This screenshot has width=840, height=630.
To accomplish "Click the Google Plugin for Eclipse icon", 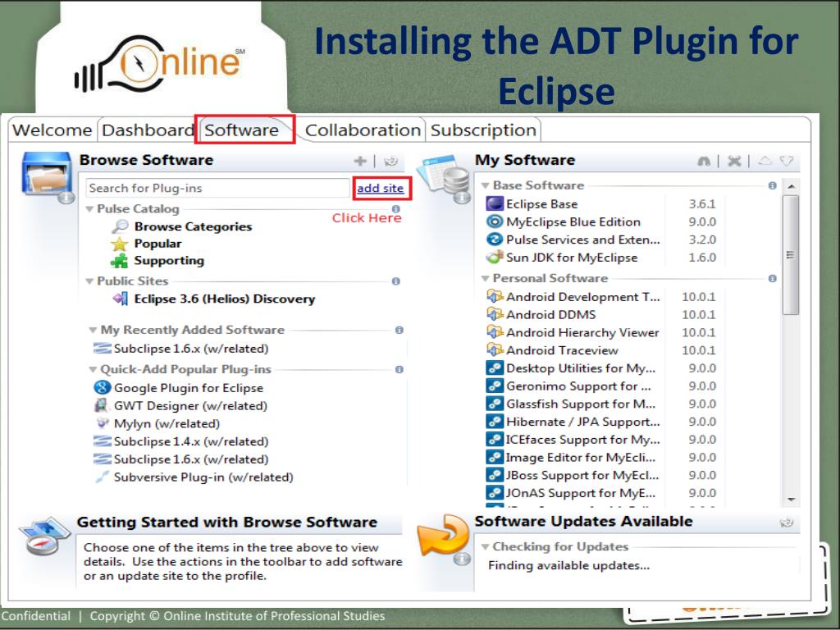I will (103, 387).
